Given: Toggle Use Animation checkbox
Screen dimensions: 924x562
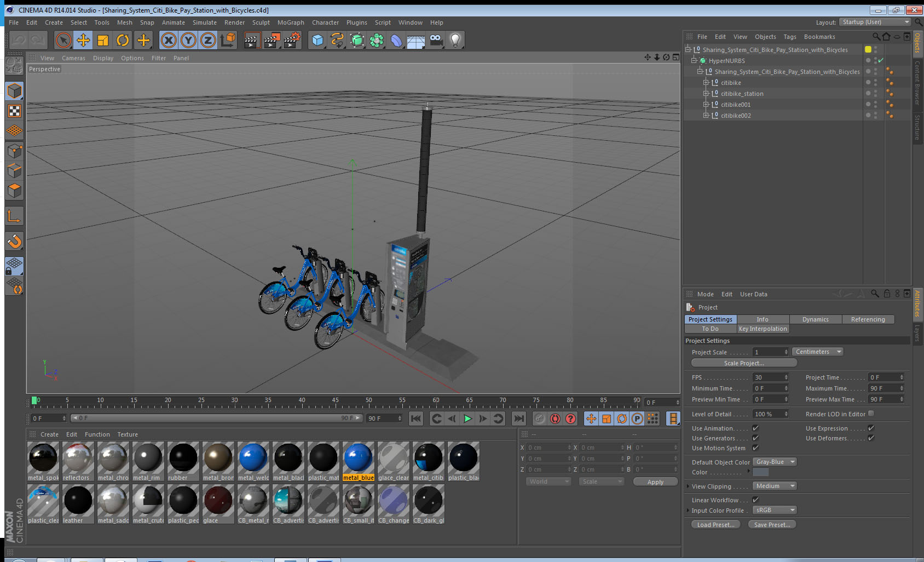Looking at the screenshot, I should coord(755,428).
